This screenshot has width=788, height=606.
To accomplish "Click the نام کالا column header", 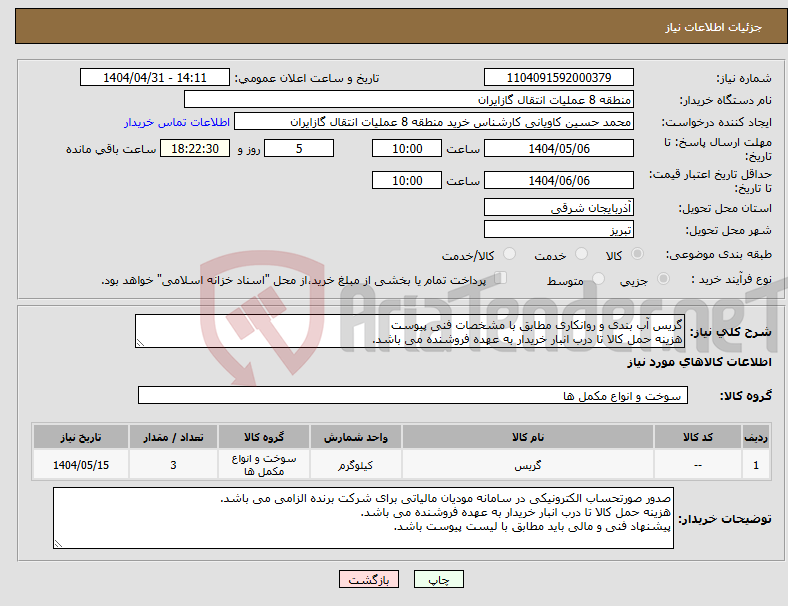I will click(x=528, y=437).
